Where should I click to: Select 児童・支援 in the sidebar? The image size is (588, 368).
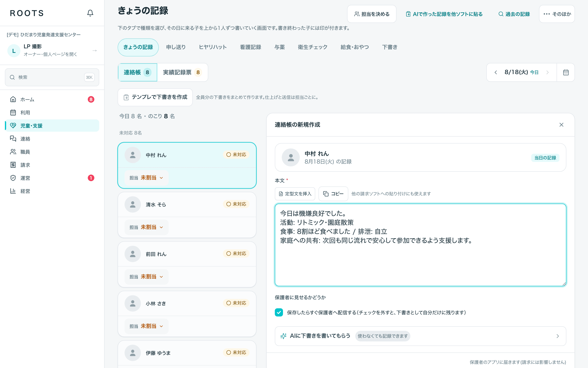click(x=52, y=126)
